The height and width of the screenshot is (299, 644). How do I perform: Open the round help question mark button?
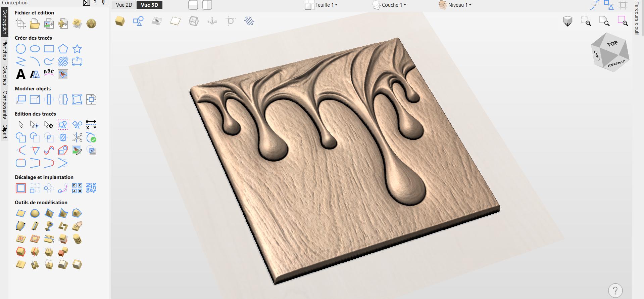(615, 290)
